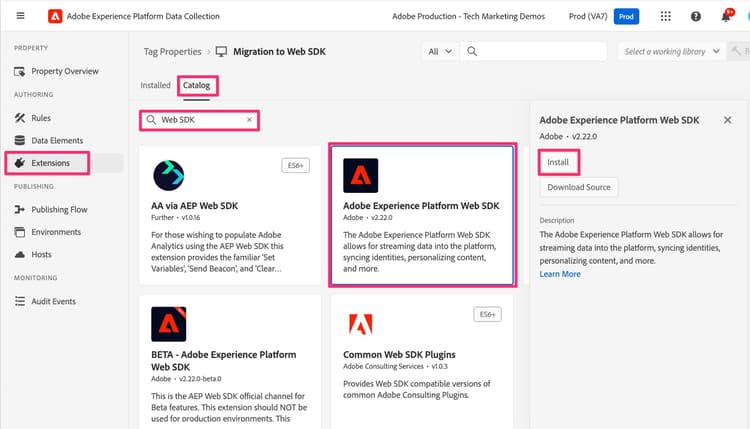Expand the All filter dropdown
This screenshot has height=429, width=750.
440,51
